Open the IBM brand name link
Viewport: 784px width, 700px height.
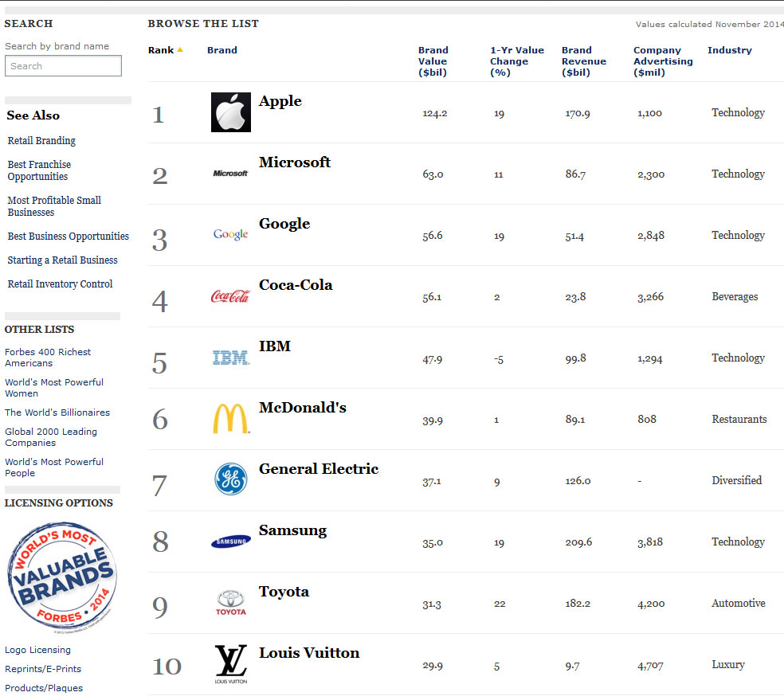pos(275,346)
